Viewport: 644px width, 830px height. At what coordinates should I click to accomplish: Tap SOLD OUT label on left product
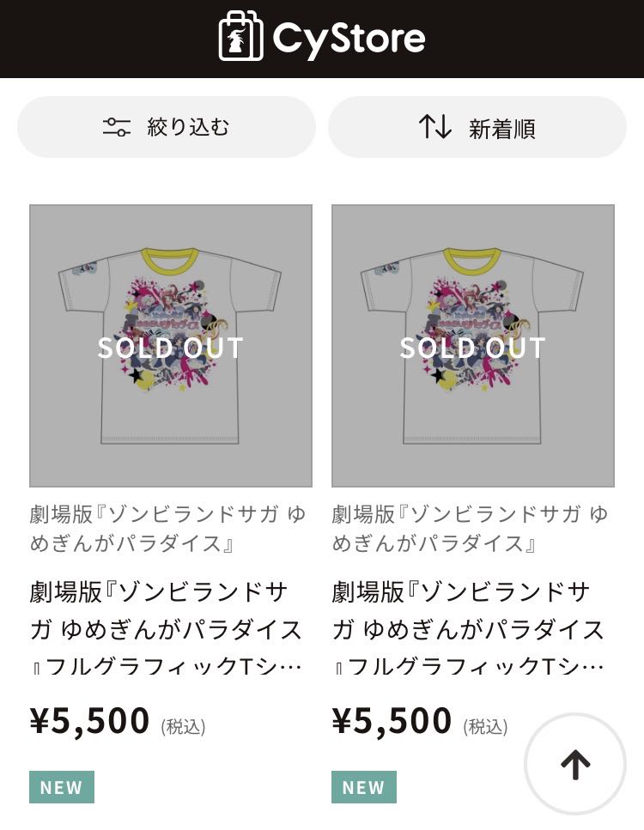point(171,348)
